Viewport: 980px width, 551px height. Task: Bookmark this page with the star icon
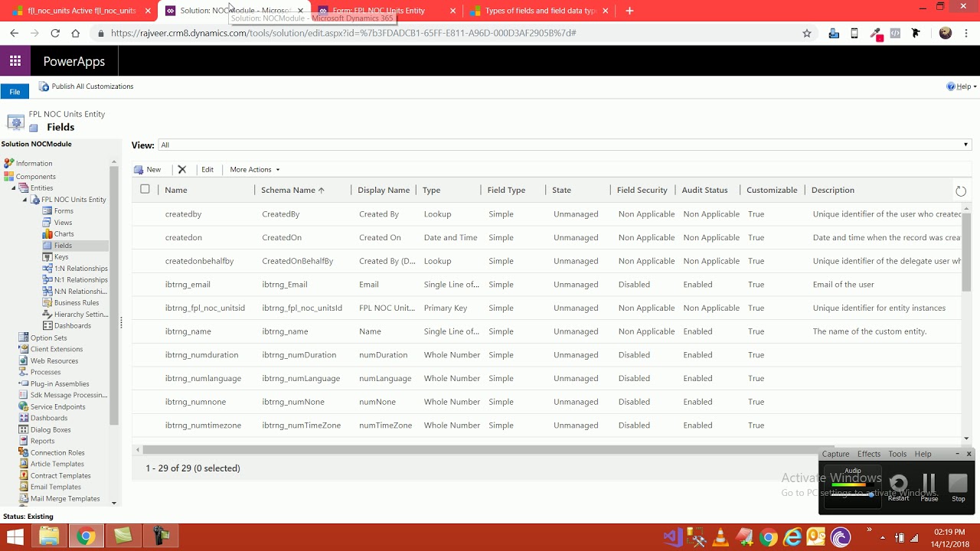pos(806,33)
